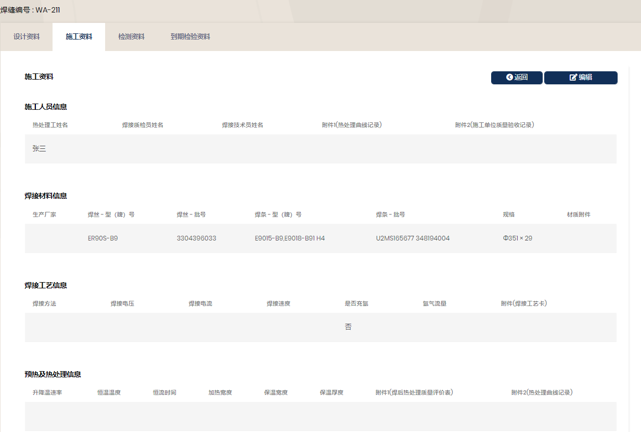This screenshot has width=641, height=432.
Task: Click the pencil icon on 编辑
Action: coord(573,77)
